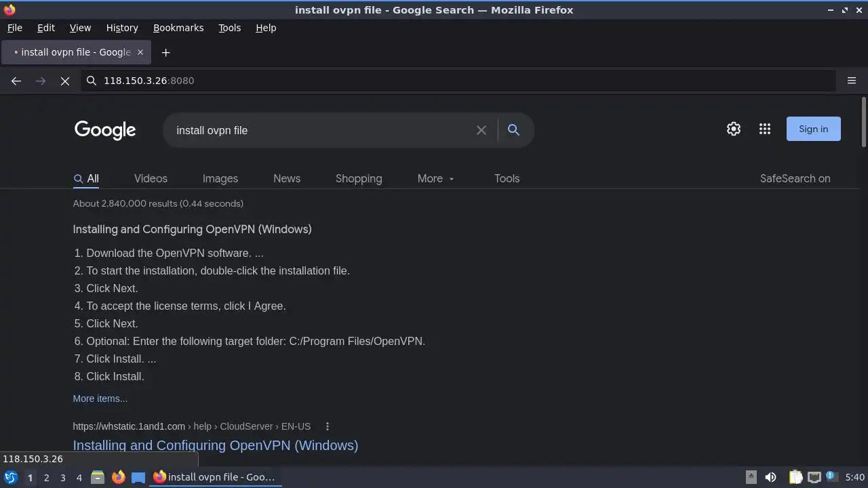Open the volume control in system tray
The image size is (868, 488).
(770, 477)
